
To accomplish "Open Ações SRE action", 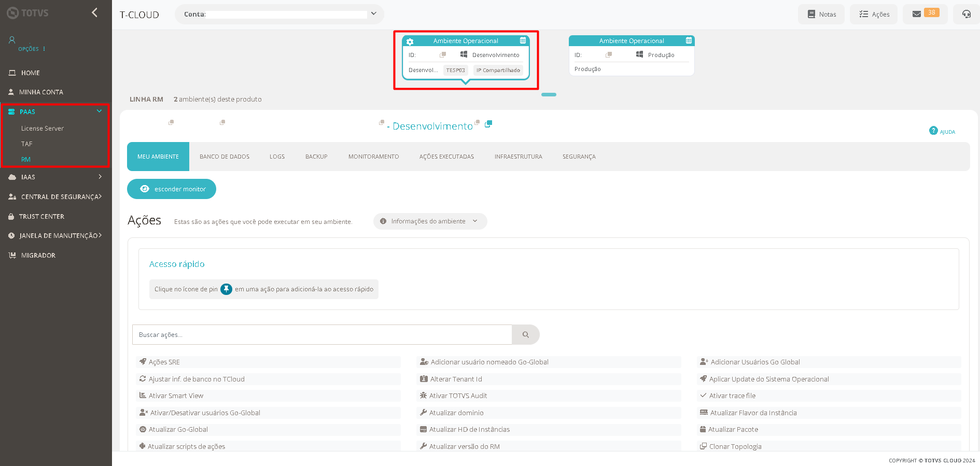I will click(269, 362).
